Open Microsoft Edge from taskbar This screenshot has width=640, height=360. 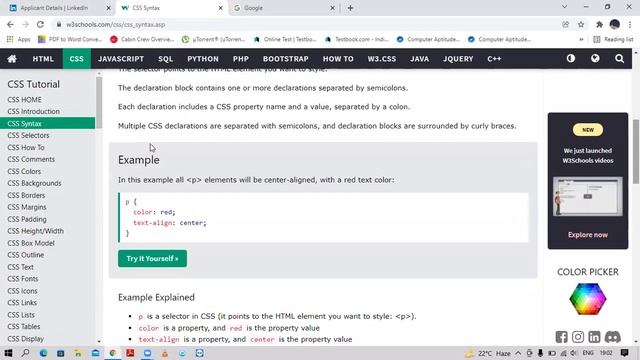(43, 353)
